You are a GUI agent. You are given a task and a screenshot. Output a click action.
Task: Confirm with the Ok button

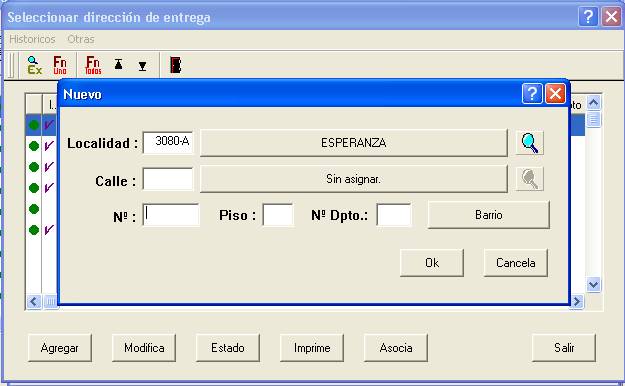[x=432, y=263]
